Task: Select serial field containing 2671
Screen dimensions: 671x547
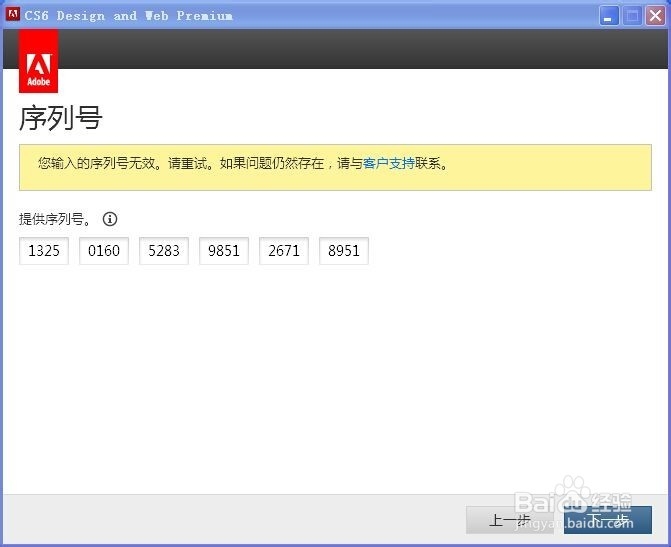Action: pyautogui.click(x=284, y=251)
